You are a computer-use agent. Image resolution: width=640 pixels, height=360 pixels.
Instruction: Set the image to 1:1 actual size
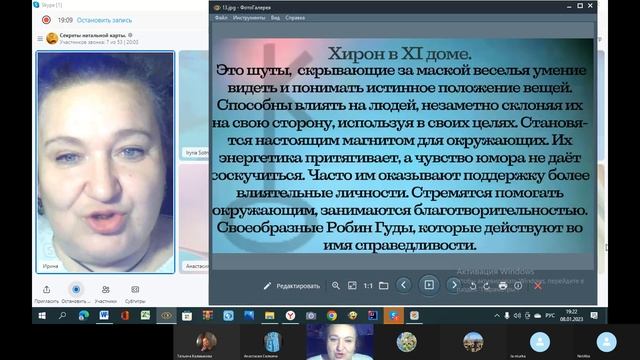[x=368, y=286]
